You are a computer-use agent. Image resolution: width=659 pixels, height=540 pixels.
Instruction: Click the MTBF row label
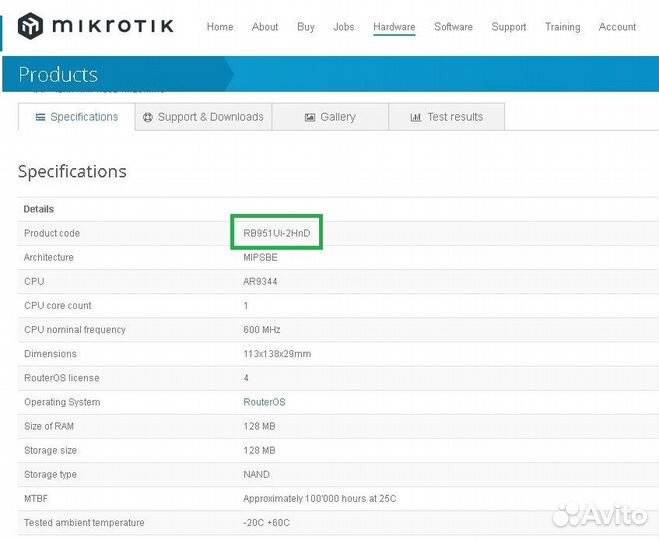coord(36,499)
